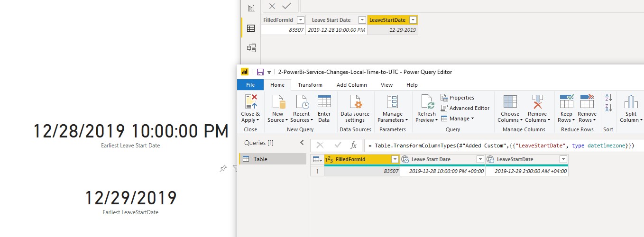Open Leave Start Date filter in Power BI data view
This screenshot has width=644, height=237.
tap(362, 20)
